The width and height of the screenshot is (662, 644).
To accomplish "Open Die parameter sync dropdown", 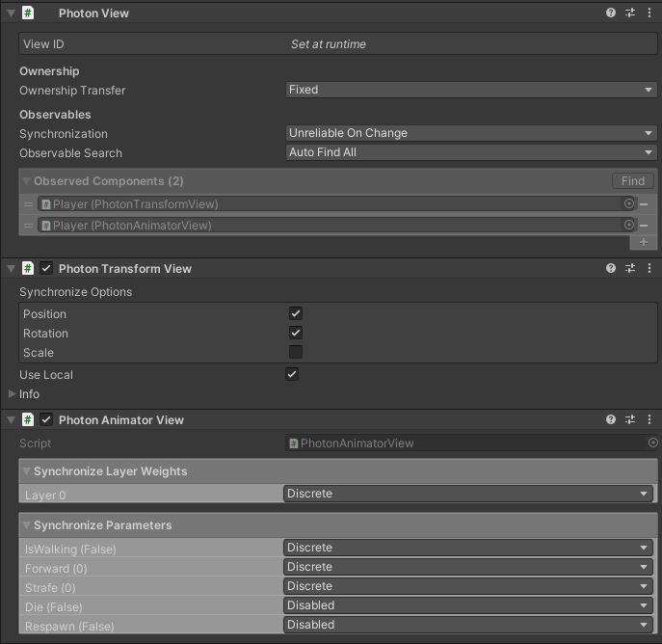I will 468,605.
